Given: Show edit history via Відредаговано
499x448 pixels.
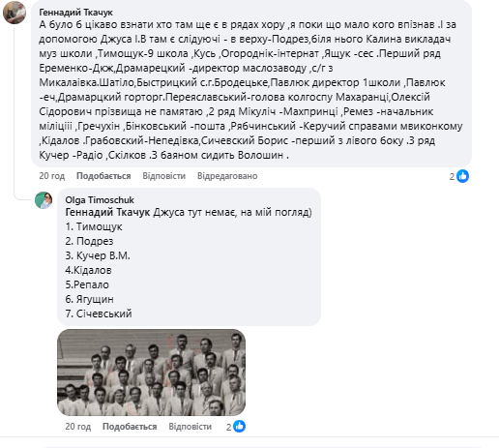Looking at the screenshot, I should (227, 176).
